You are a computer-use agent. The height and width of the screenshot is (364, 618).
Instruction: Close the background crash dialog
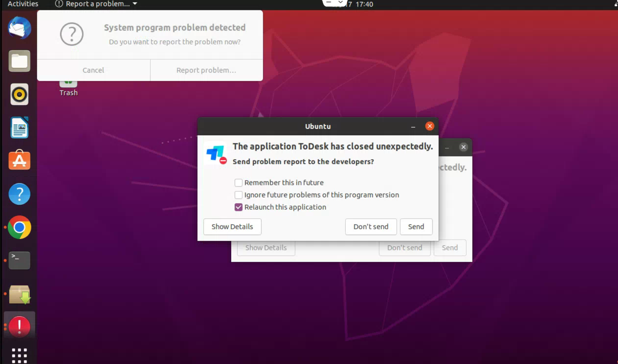click(x=463, y=147)
